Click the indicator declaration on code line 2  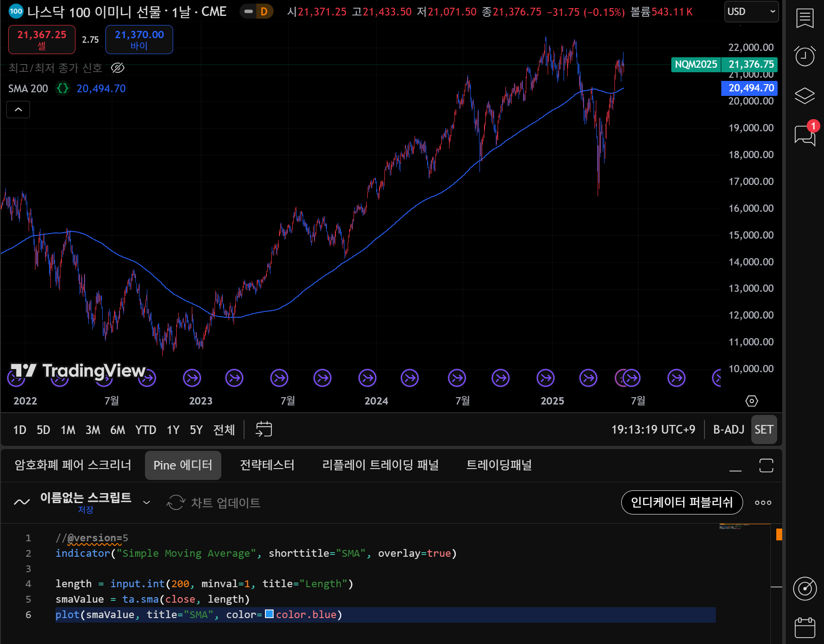pos(256,553)
